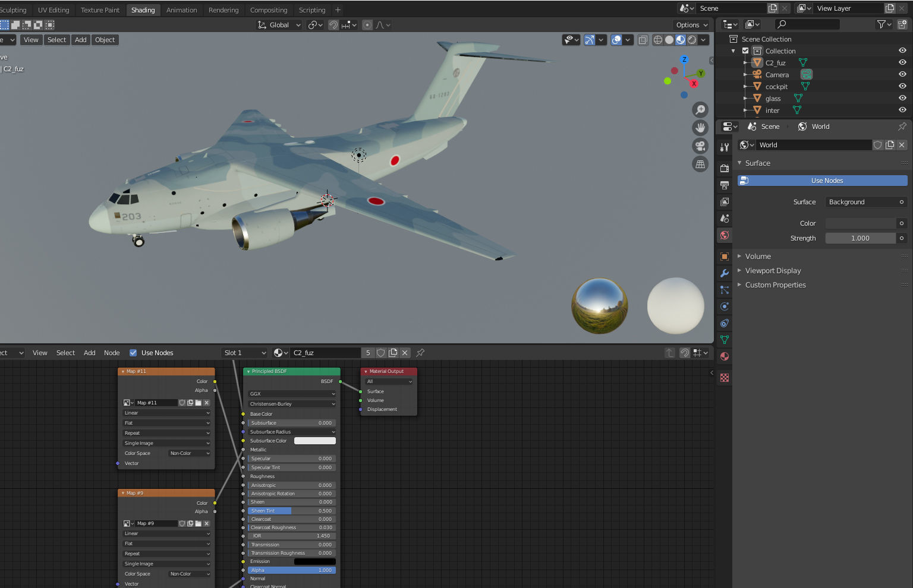Click fake user shield for World datablock

click(877, 145)
